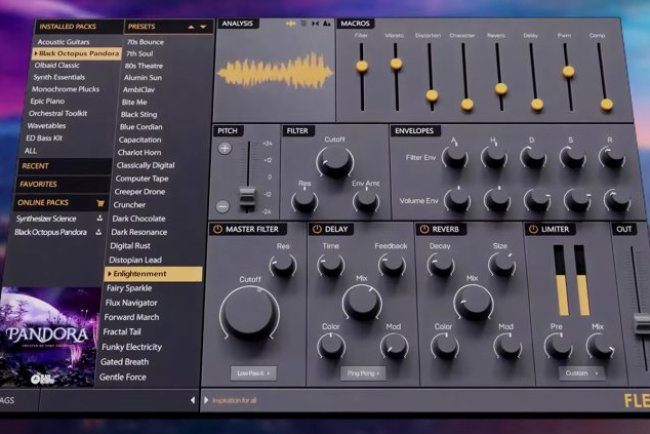The image size is (650, 434).
Task: Open the Low Pass filter type dropdown
Action: pos(254,373)
